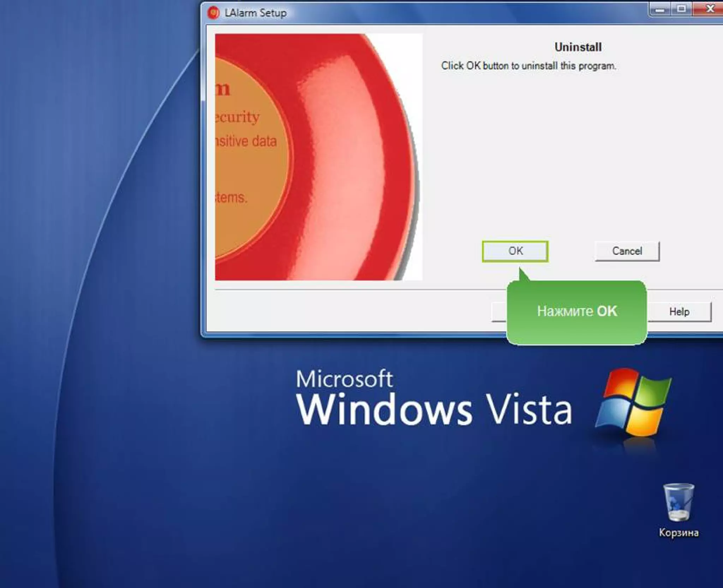Select the Корзина label under the bin
Screen dimensions: 723x588
tap(679, 533)
